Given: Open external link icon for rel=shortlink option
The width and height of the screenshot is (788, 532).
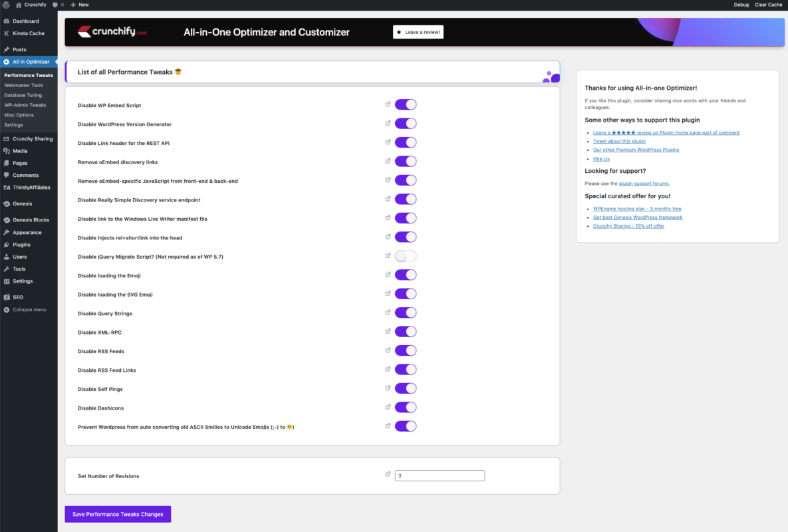Looking at the screenshot, I should 388,237.
